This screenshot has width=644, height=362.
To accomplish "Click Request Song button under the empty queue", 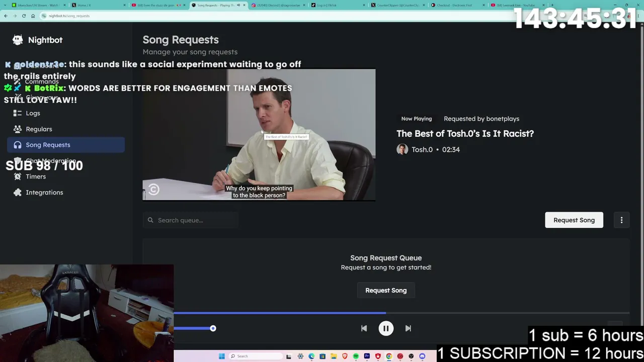I will point(386,290).
